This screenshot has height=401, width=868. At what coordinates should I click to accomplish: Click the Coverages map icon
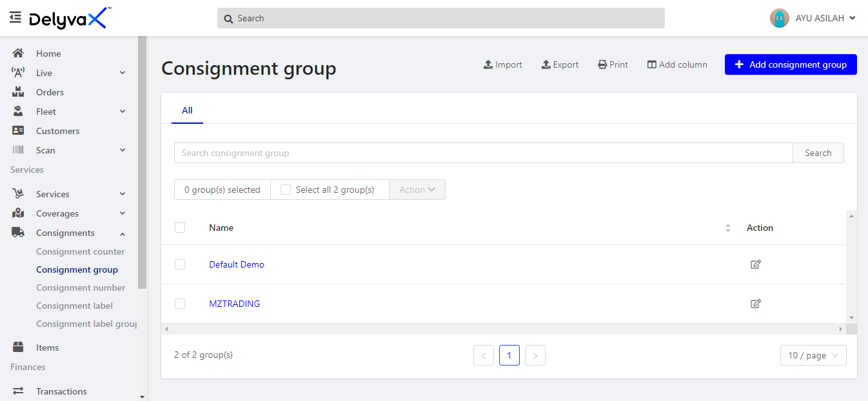point(18,213)
